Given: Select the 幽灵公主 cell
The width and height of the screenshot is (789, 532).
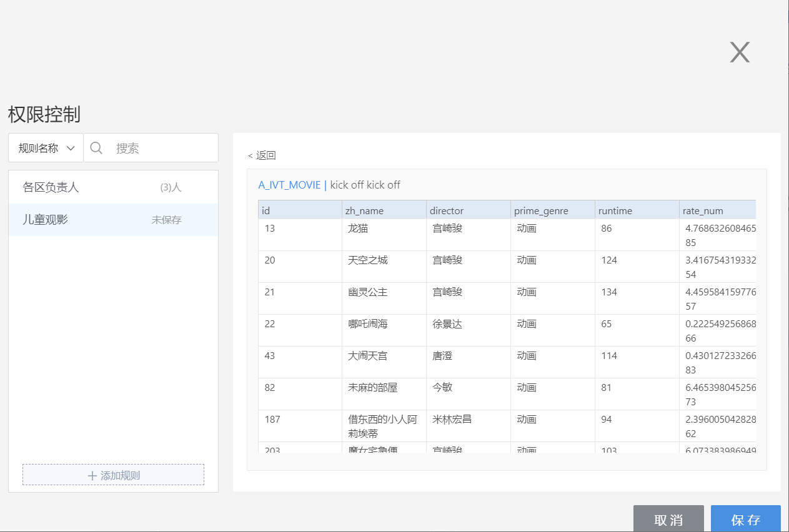Looking at the screenshot, I should click(x=384, y=299).
